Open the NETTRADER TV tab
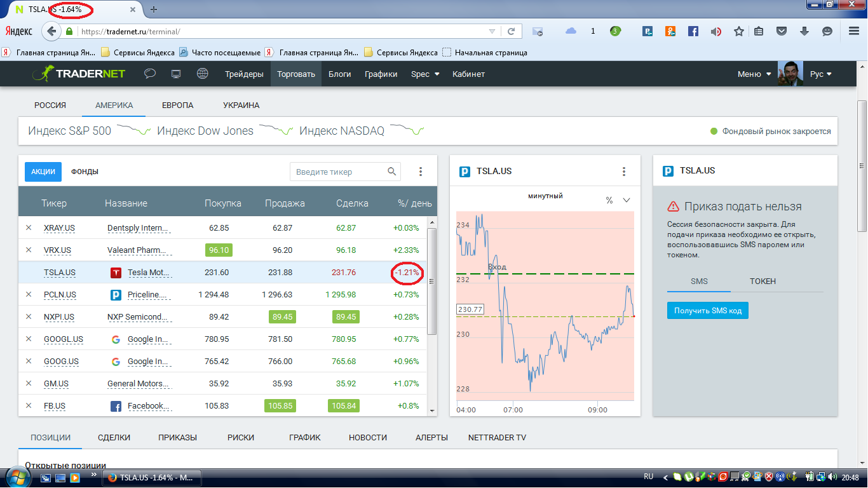 [x=497, y=437]
